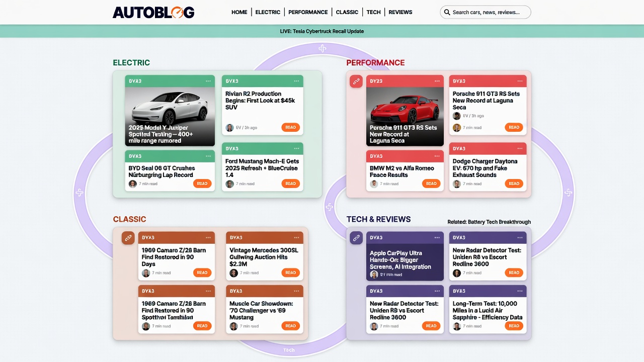Image resolution: width=644 pixels, height=362 pixels.
Task: Click plus icon on ring above the sections
Action: [x=323, y=48]
